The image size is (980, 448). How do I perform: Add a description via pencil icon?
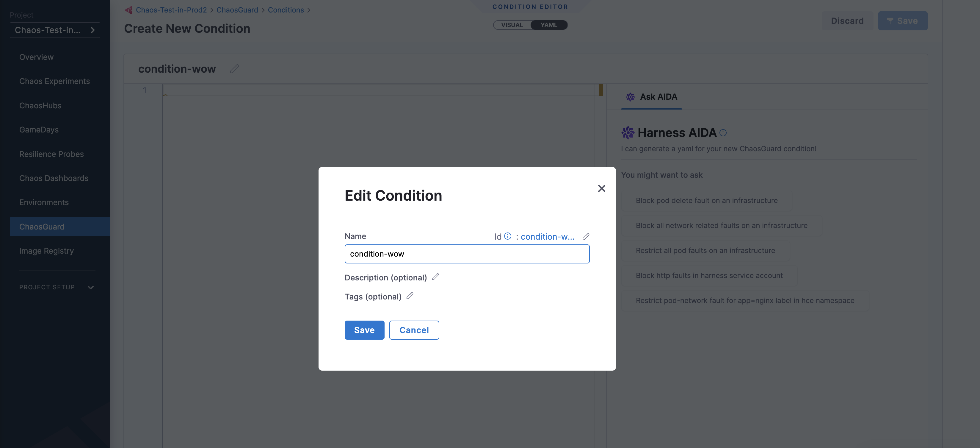[x=435, y=277]
